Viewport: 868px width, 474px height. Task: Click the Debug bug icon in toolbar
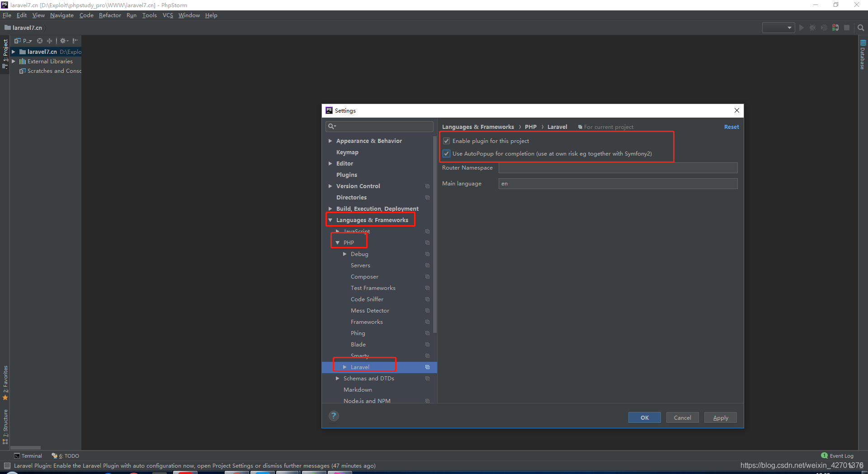coord(813,28)
